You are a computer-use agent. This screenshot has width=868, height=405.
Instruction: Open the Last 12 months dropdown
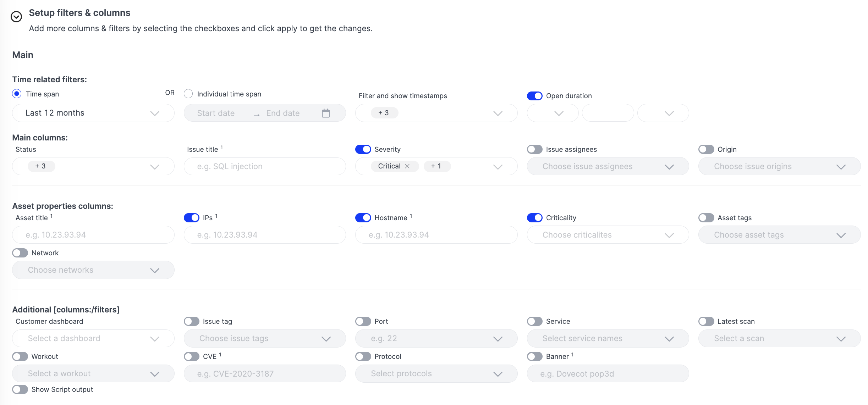point(93,113)
